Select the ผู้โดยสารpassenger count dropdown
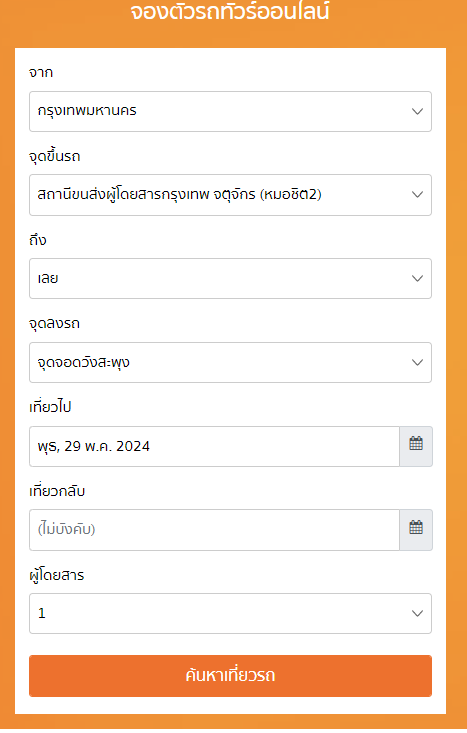Viewport: 467px width, 733px height. [230, 613]
